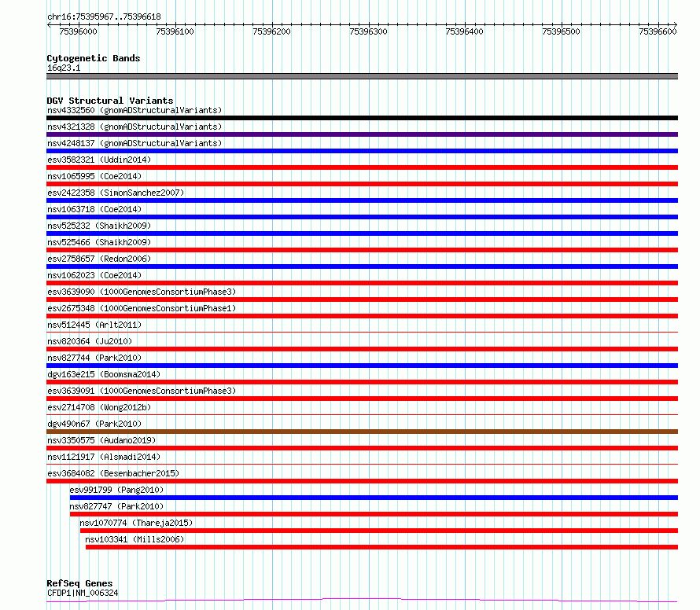Viewport: 700px width, 610px height.
Task: Click nsv1063718 (Coe2014) label
Action: pos(94,209)
